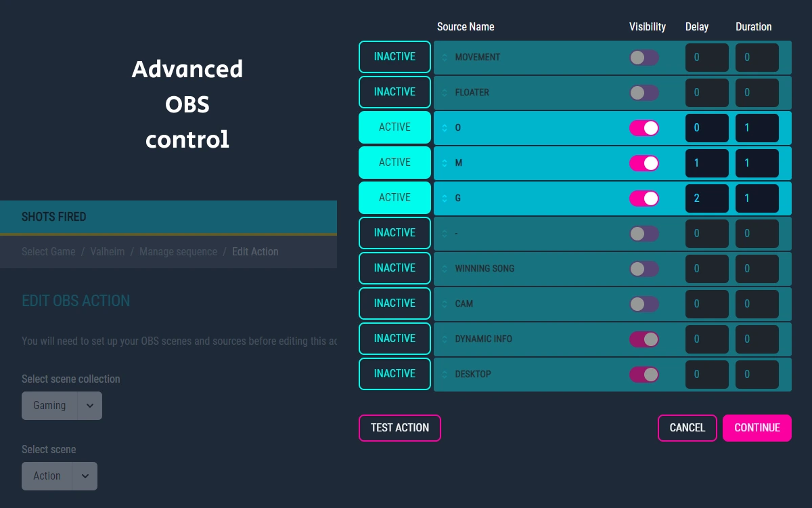Toggle visibility of DYNAMIC INFO source
Image resolution: width=812 pixels, height=508 pixels.
tap(644, 339)
